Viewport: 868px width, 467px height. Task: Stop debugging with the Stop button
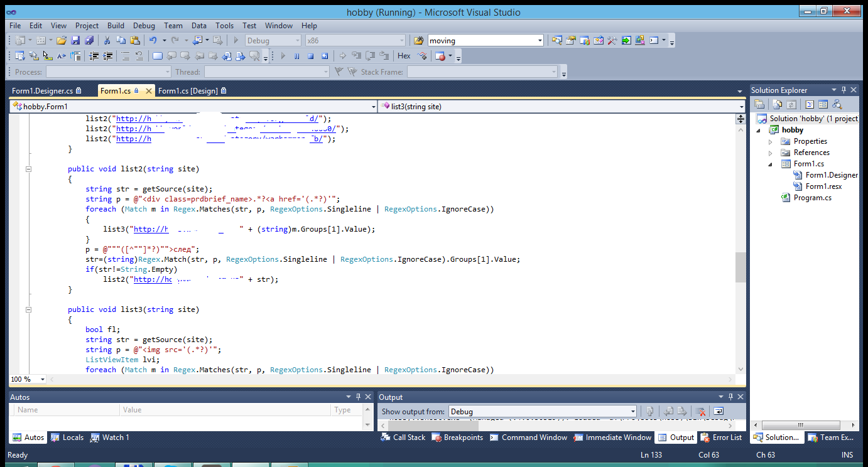pyautogui.click(x=310, y=56)
